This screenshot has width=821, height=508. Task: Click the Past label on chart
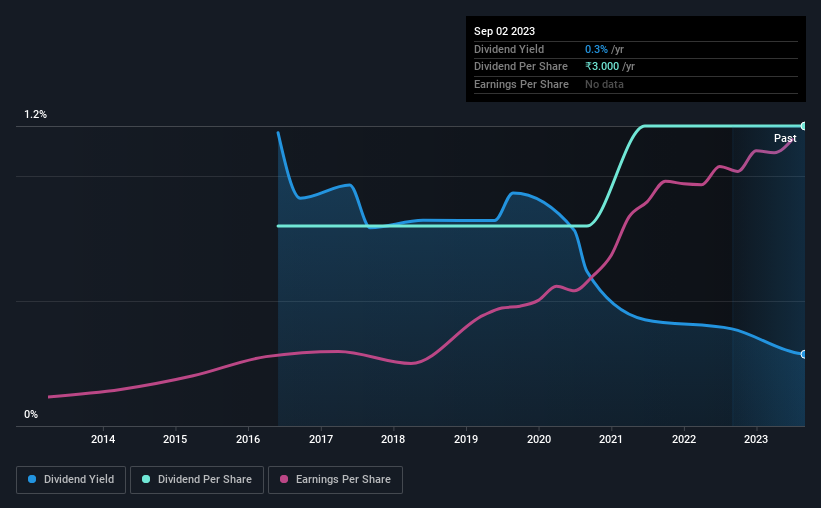click(785, 138)
